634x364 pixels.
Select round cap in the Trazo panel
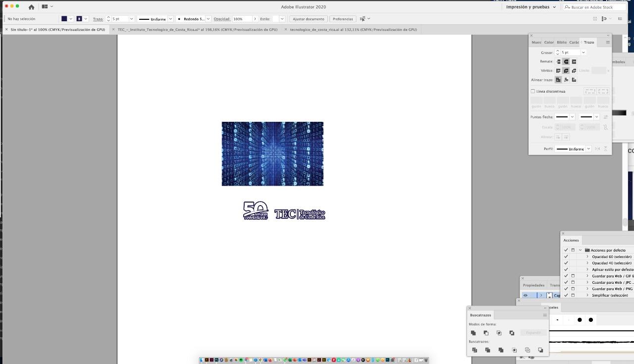(566, 61)
